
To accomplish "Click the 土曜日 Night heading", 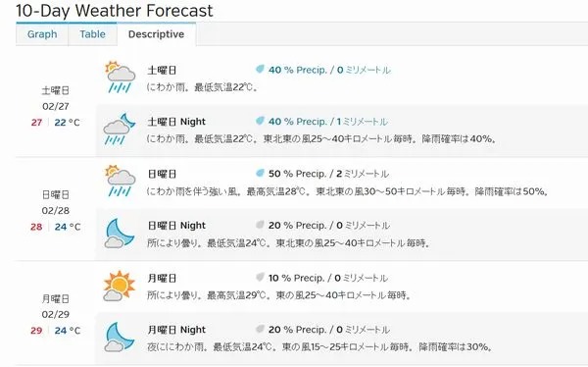I will (176, 122).
